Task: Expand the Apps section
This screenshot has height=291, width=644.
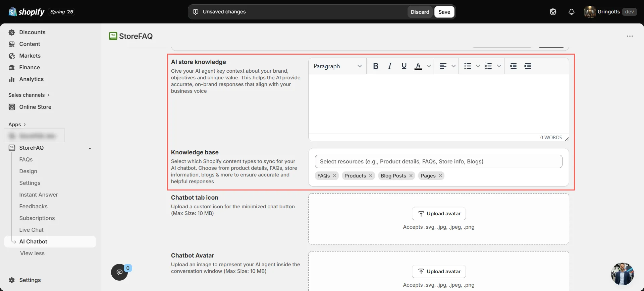Action: [17, 125]
